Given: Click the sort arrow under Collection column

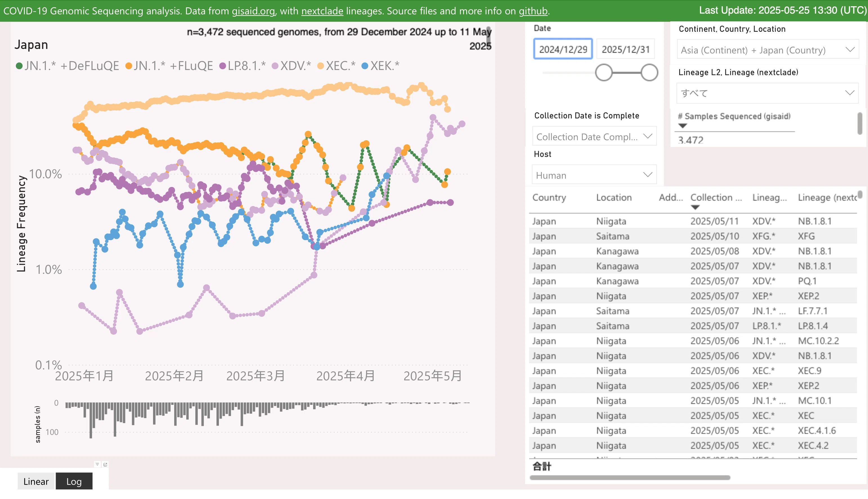Looking at the screenshot, I should pyautogui.click(x=695, y=207).
